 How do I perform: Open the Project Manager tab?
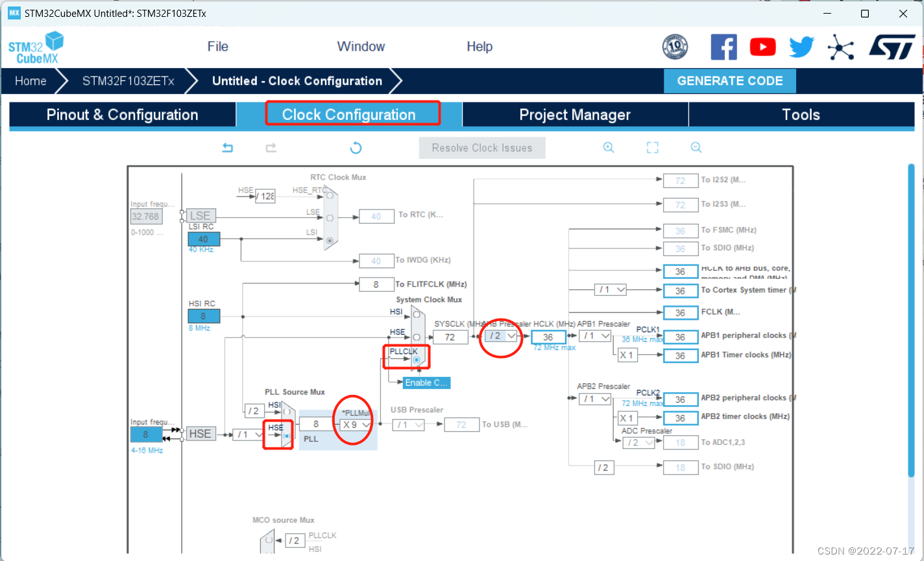coord(575,115)
